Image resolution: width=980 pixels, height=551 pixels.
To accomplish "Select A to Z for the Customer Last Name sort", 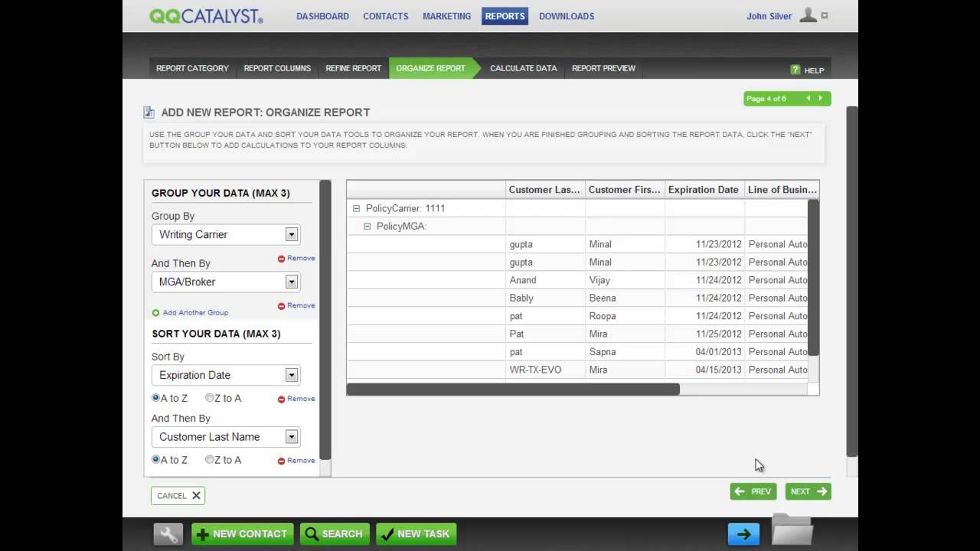I will pyautogui.click(x=156, y=460).
